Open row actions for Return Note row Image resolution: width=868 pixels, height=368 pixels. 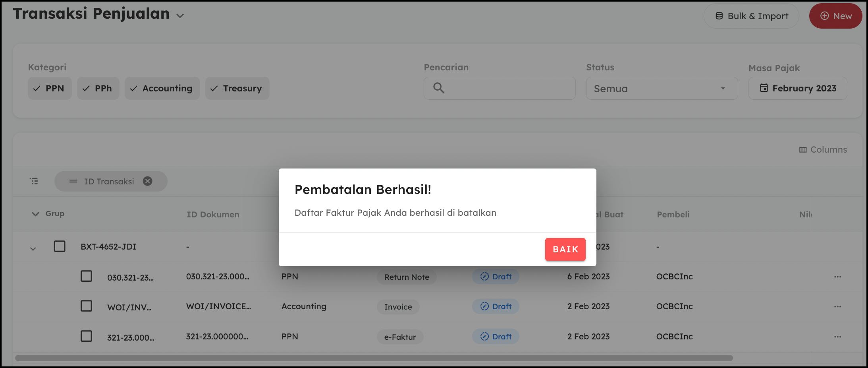click(x=838, y=277)
